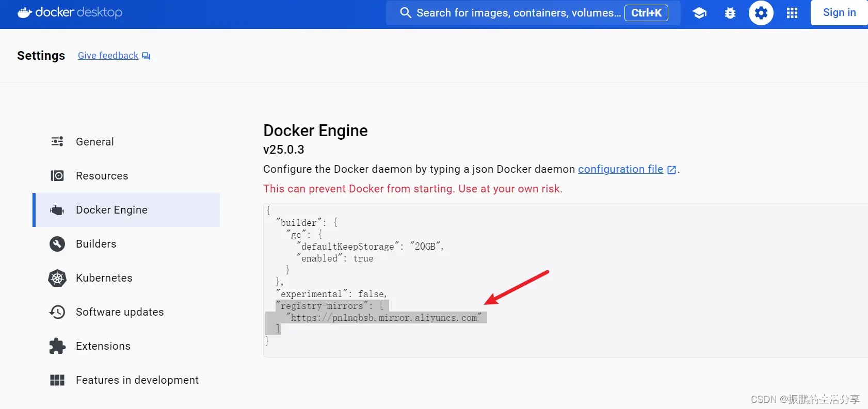
Task: Open the Extensions settings tab
Action: pyautogui.click(x=126, y=346)
